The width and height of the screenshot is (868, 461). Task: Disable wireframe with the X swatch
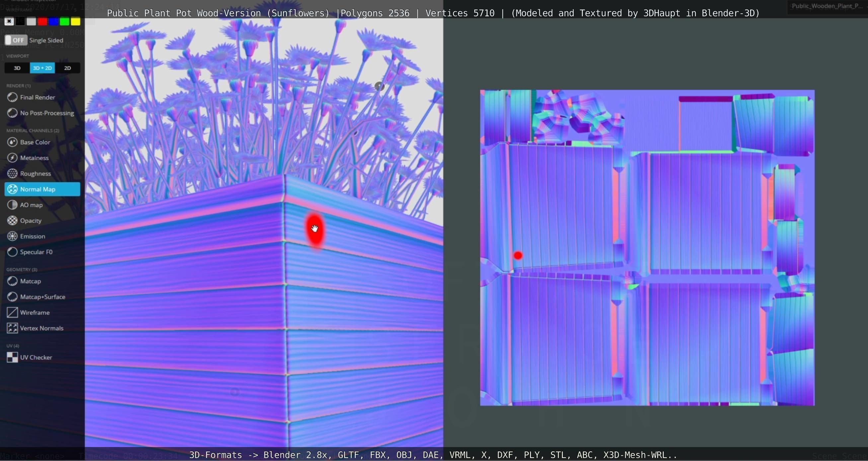click(x=9, y=22)
